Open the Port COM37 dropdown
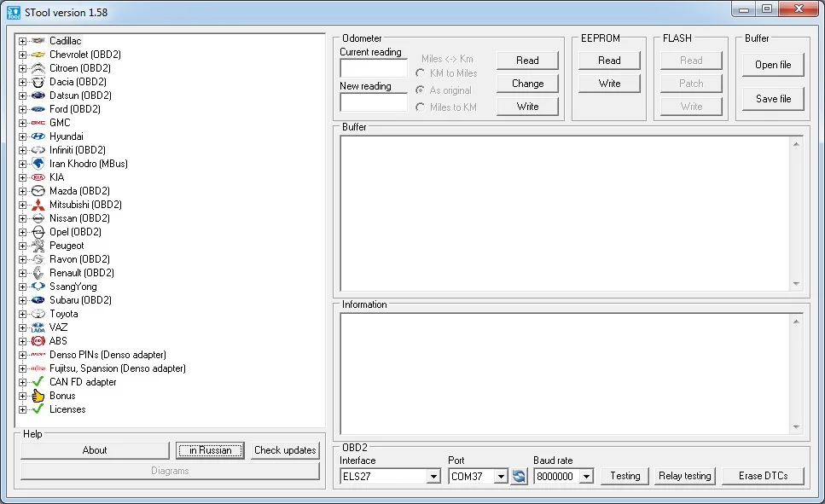 501,477
